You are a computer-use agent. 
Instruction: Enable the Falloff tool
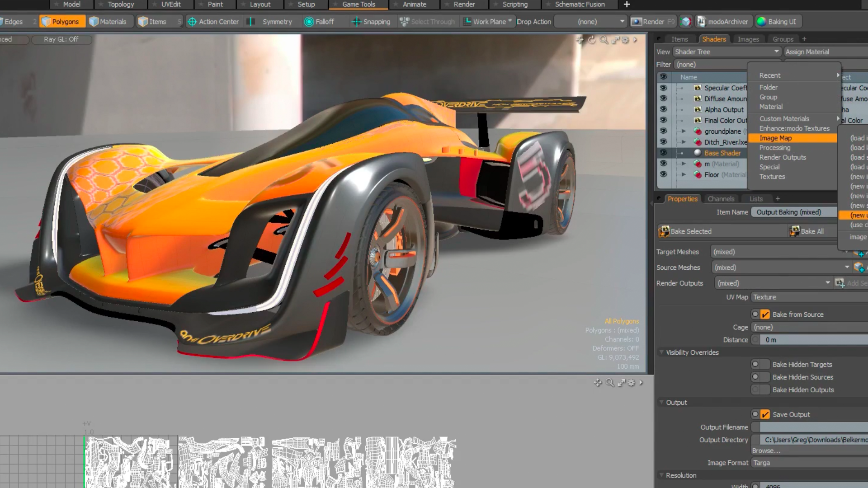click(310, 21)
